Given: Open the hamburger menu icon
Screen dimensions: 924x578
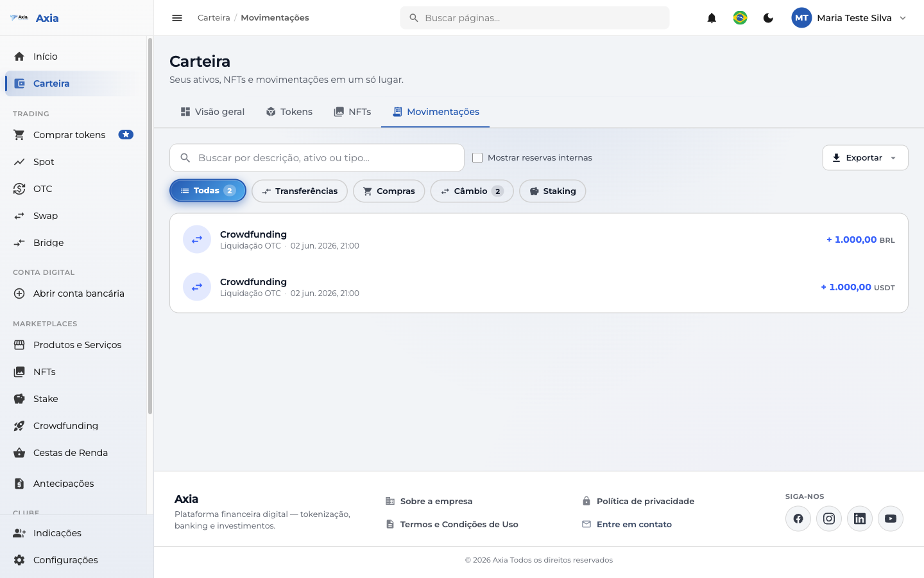Looking at the screenshot, I should 177,18.
